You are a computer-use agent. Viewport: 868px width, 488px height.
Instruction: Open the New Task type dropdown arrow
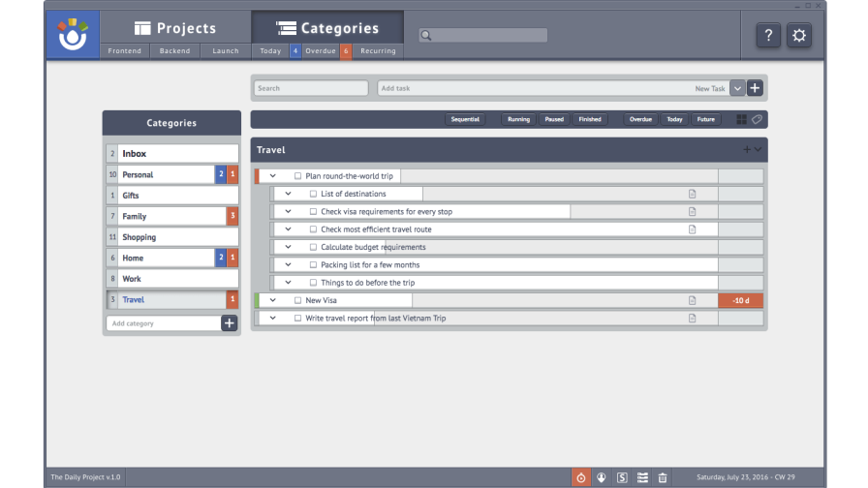[737, 88]
